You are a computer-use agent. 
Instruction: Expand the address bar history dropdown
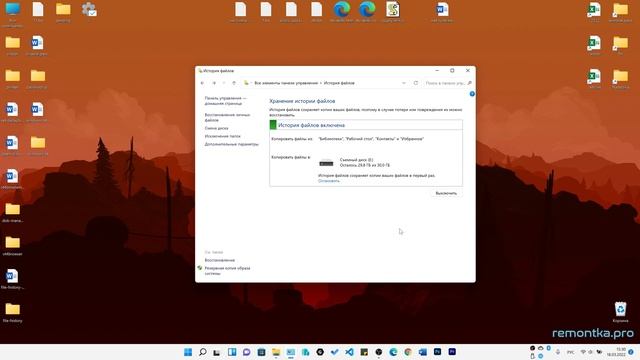pos(404,83)
